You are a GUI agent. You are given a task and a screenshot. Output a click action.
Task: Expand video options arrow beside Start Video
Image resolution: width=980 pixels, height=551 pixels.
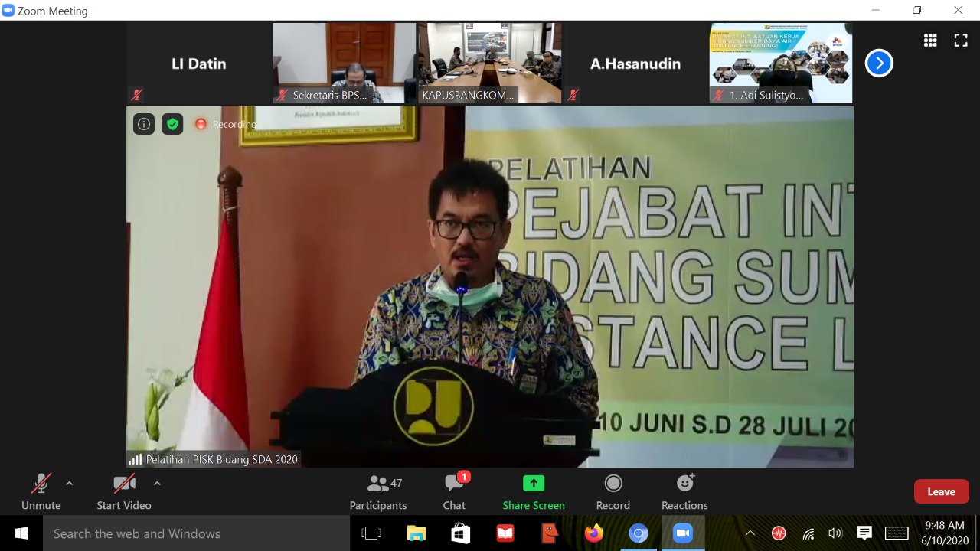click(157, 483)
